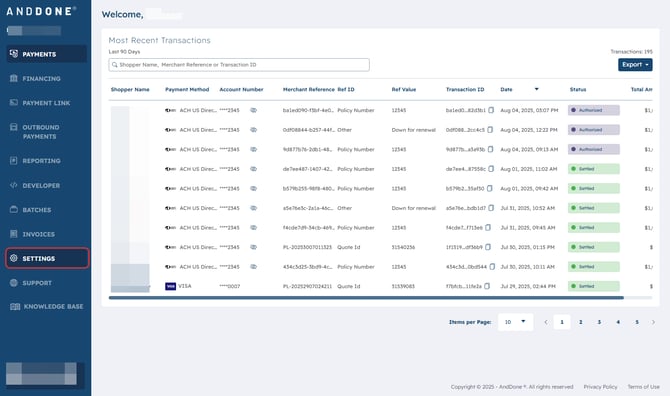Image resolution: width=670 pixels, height=396 pixels.
Task: Reveal account number for Aug 04 03:07 PM row
Action: point(253,110)
